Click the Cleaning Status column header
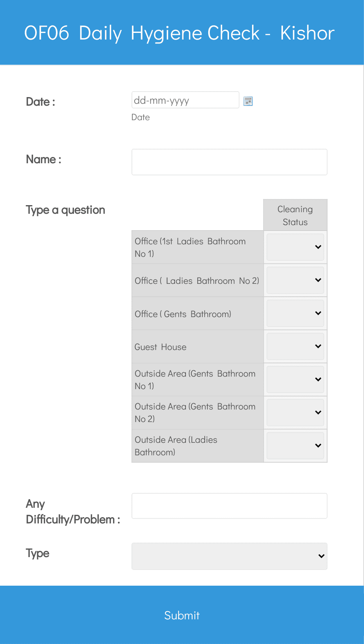 point(295,215)
